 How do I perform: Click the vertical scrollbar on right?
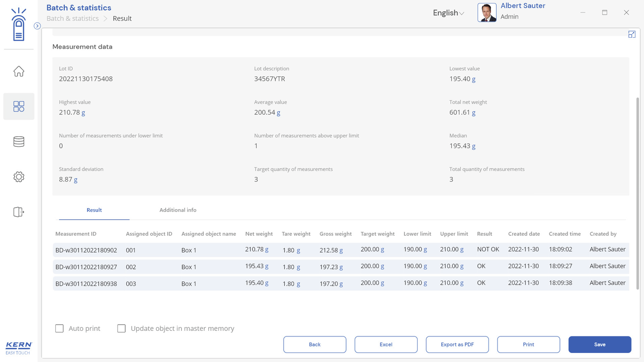pyautogui.click(x=638, y=191)
